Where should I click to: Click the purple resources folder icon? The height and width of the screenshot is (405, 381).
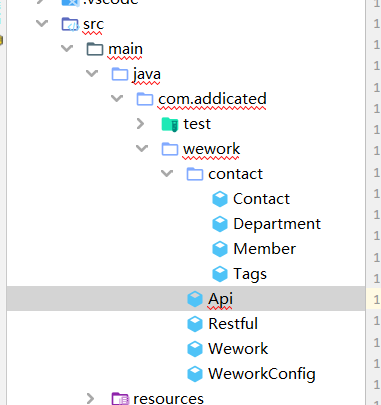[120, 398]
